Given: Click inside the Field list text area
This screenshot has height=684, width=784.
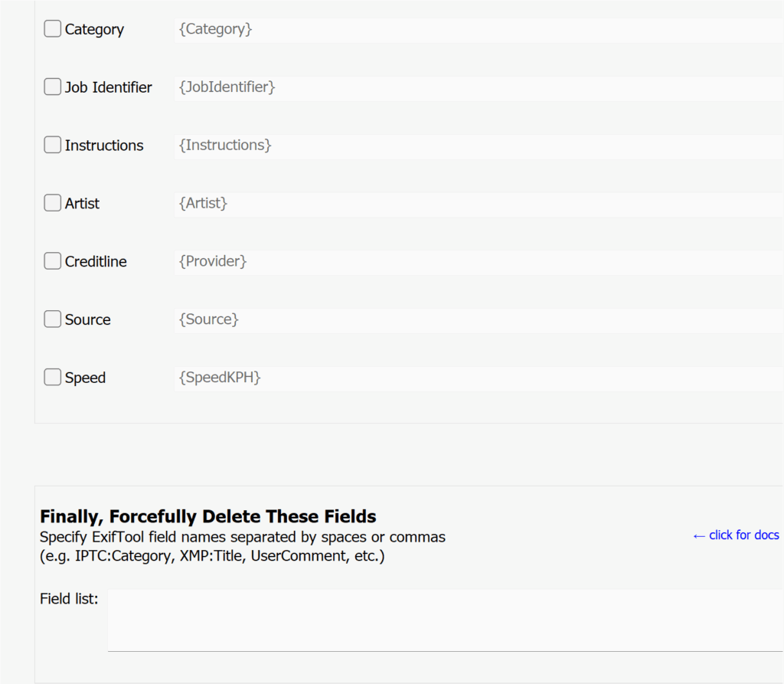Looking at the screenshot, I should (x=444, y=620).
